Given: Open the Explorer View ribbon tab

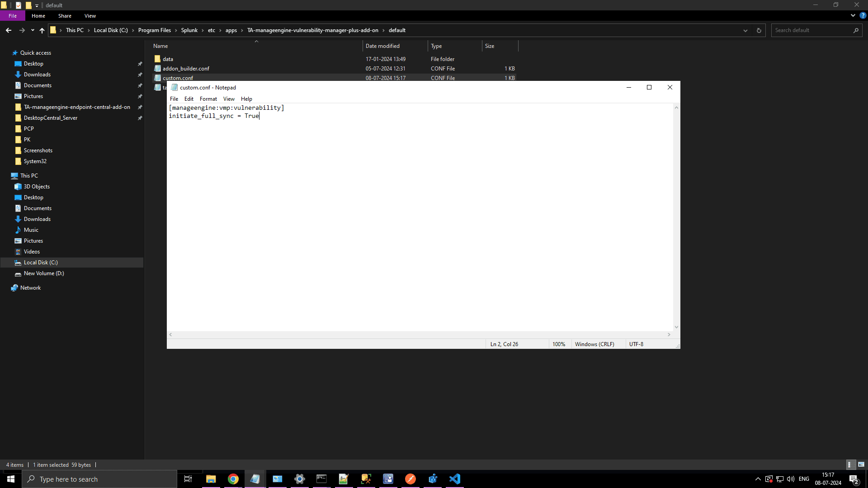Looking at the screenshot, I should [x=90, y=16].
